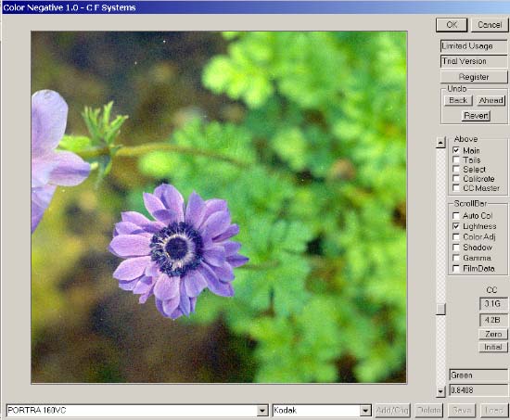Click the 4.2B CC value field

(x=493, y=320)
